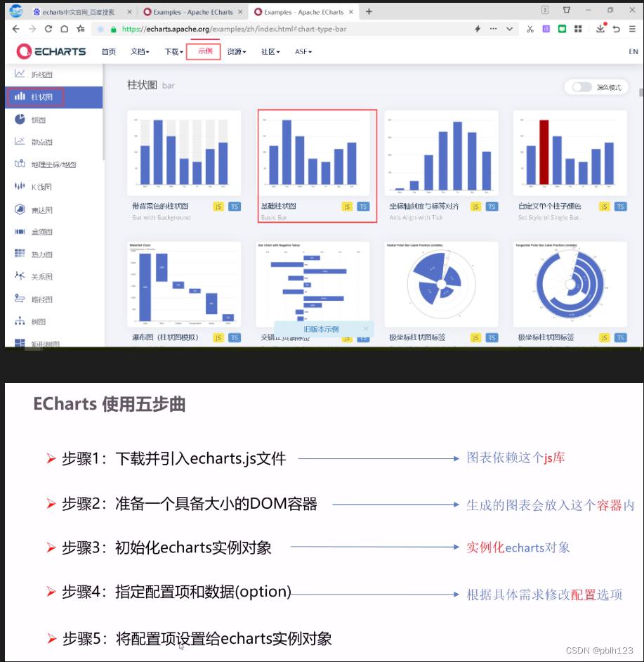This screenshot has width=644, height=662.
Task: Expand the ASF dropdown menu
Action: point(303,51)
